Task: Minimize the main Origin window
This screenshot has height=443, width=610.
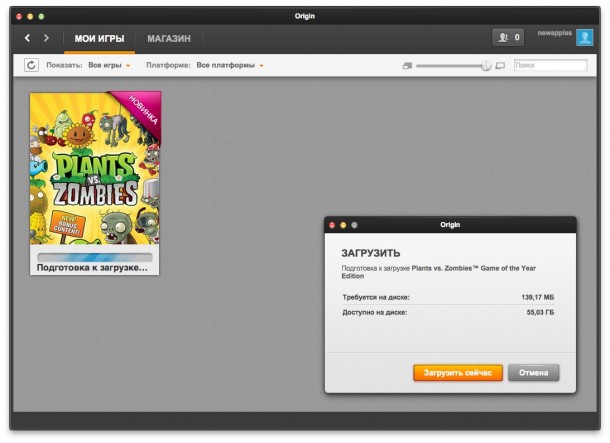Action: point(30,16)
